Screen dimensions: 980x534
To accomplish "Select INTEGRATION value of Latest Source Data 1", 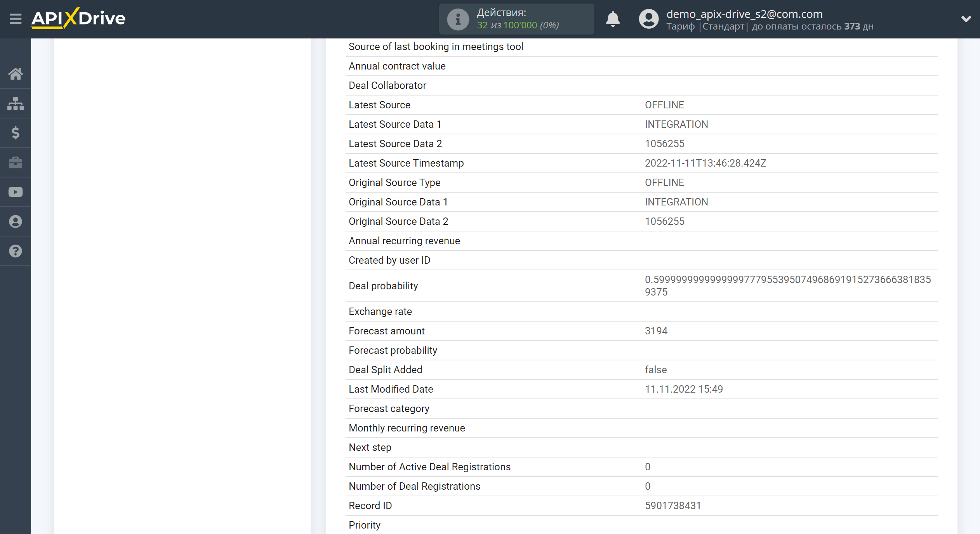I will point(676,124).
